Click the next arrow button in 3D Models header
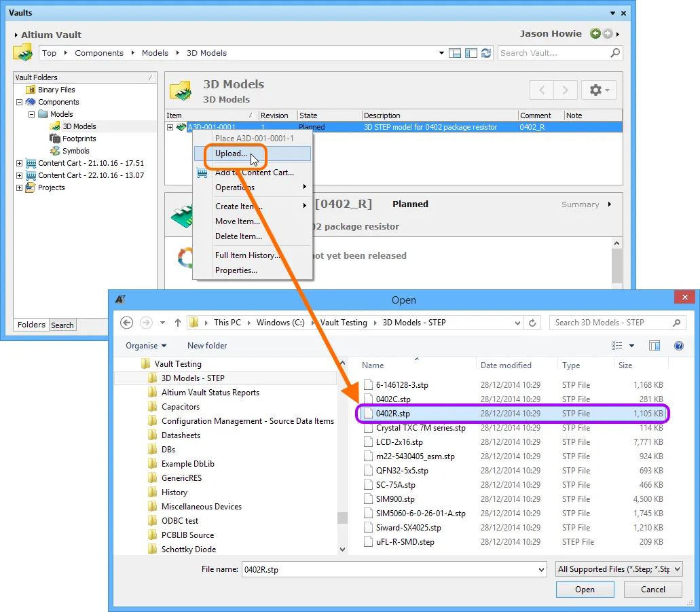The image size is (700, 612). point(565,90)
